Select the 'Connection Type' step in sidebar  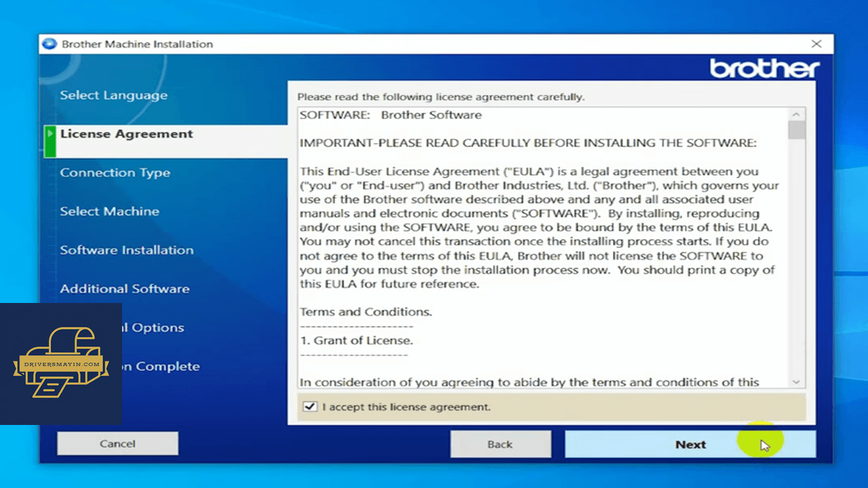(115, 173)
